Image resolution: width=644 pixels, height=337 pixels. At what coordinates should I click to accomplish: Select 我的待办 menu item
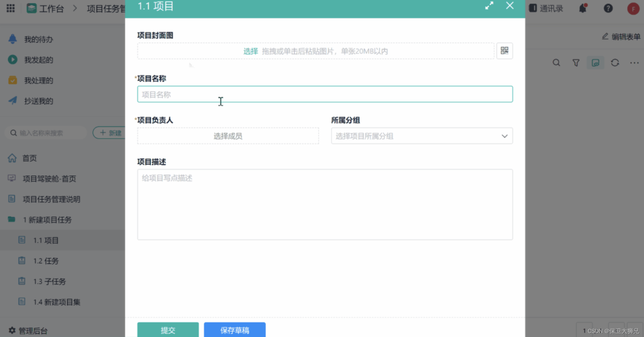point(39,39)
